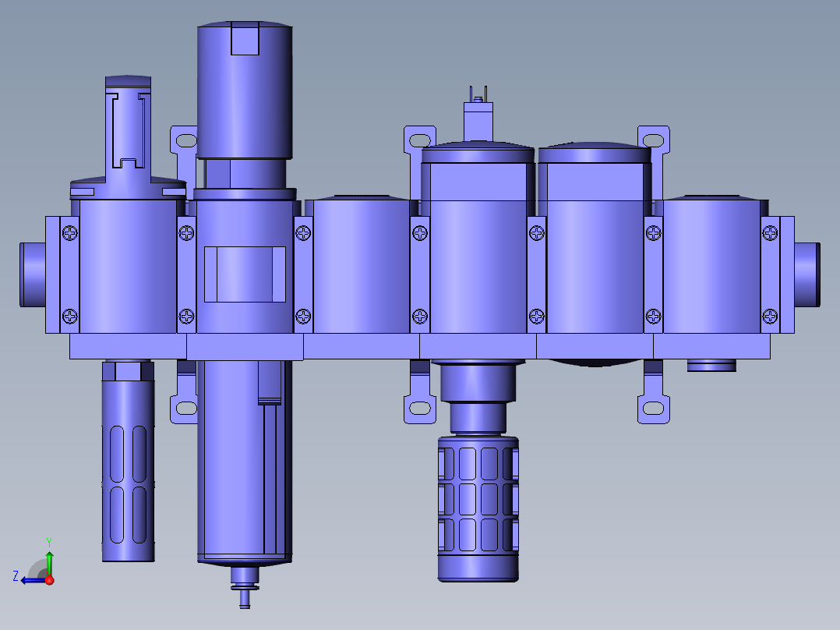Select the outlet port at the model's right end

(807, 274)
